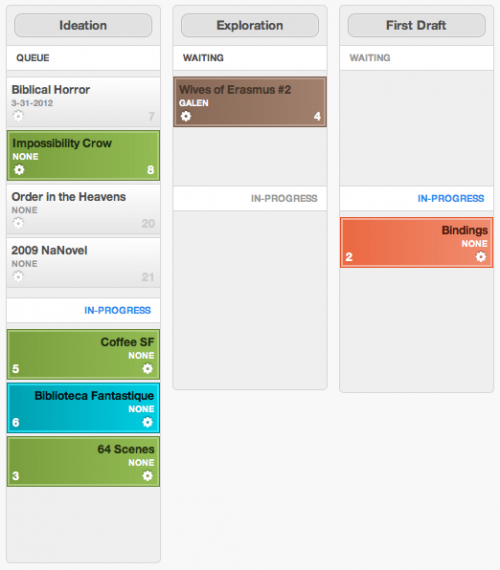Viewport: 500px width, 570px height.
Task: Open gear settings on Biblical Horror card
Action: tap(18, 116)
